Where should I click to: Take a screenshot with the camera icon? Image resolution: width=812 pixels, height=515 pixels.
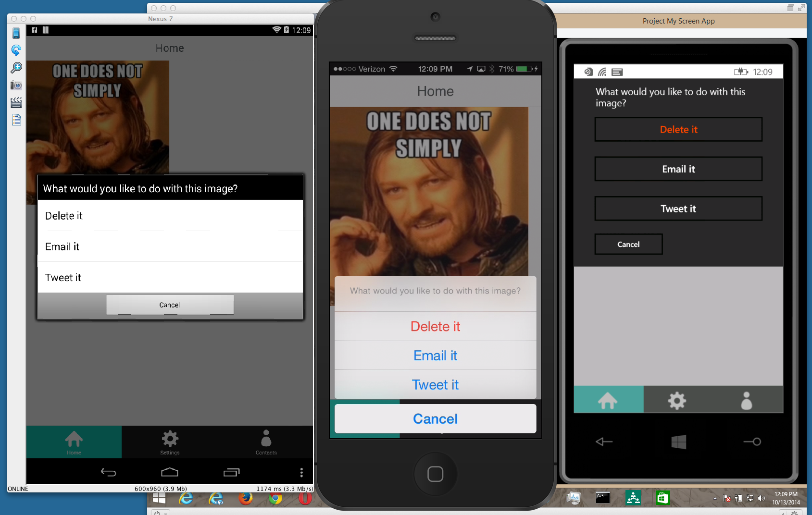pyautogui.click(x=16, y=85)
